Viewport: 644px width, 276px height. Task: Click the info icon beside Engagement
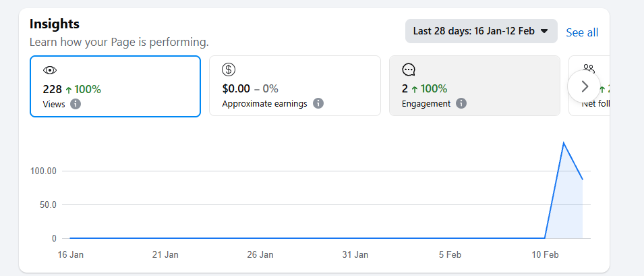[x=461, y=104]
